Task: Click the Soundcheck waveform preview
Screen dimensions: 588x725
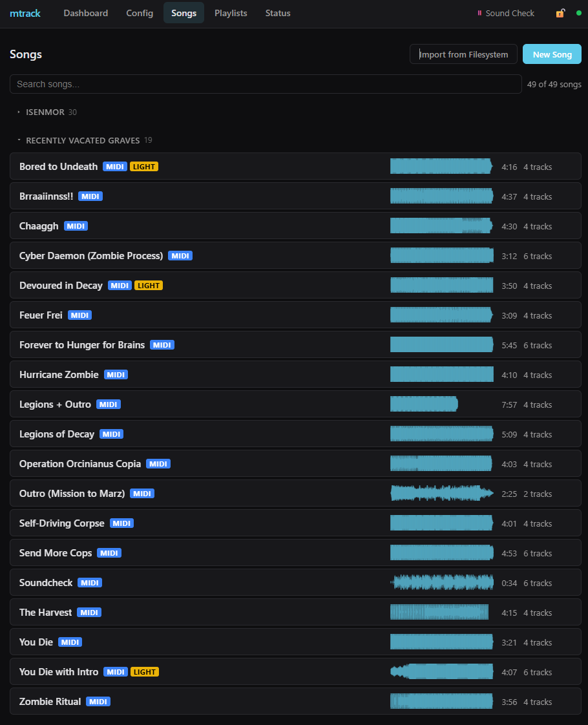Action: click(x=441, y=582)
